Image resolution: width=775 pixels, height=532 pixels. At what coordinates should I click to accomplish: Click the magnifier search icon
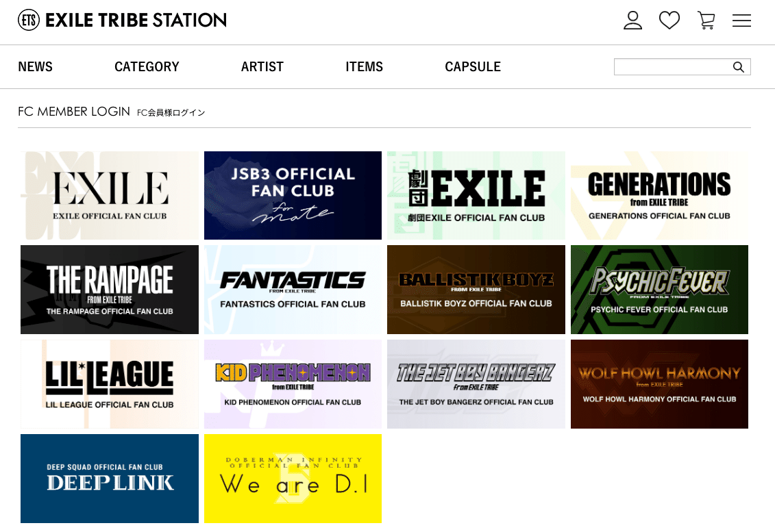click(x=739, y=66)
